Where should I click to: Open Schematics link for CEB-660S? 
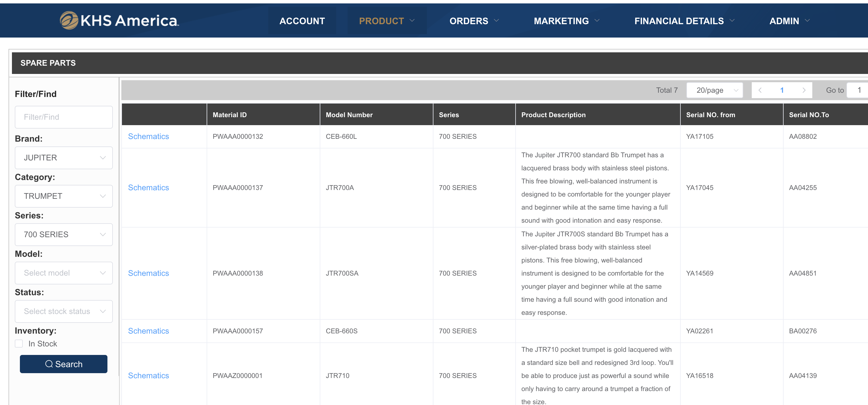click(148, 331)
